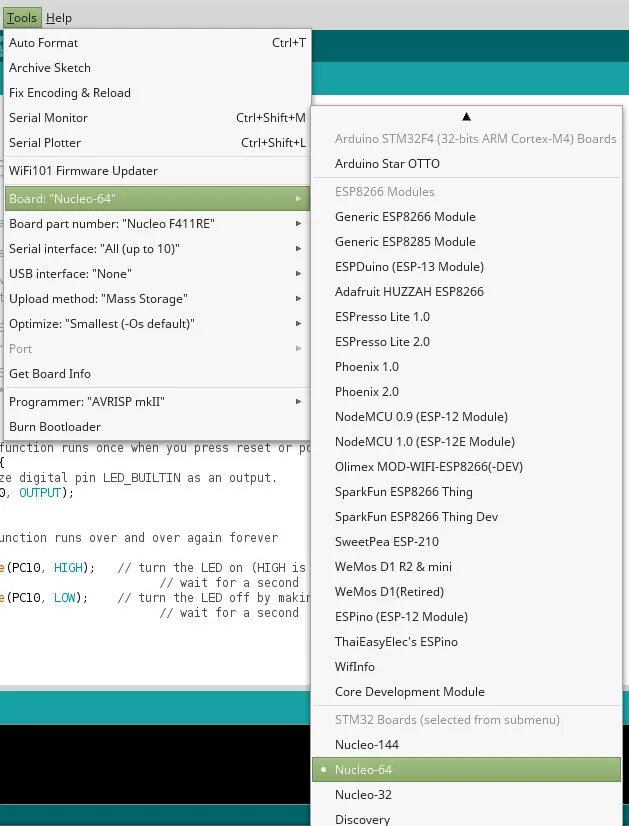Open Serial Monitor
Screen dimensions: 629x826
[x=157, y=117]
